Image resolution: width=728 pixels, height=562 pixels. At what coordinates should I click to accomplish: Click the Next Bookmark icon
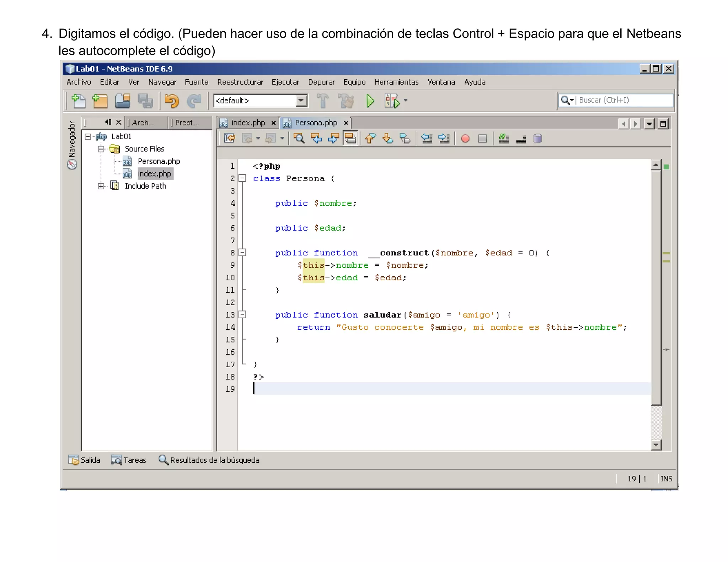point(387,139)
